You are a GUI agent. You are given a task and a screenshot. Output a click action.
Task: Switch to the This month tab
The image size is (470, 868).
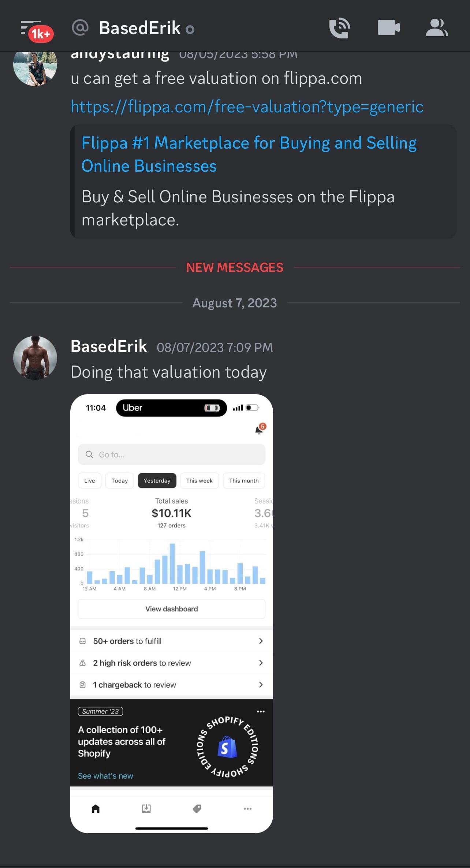click(x=243, y=481)
